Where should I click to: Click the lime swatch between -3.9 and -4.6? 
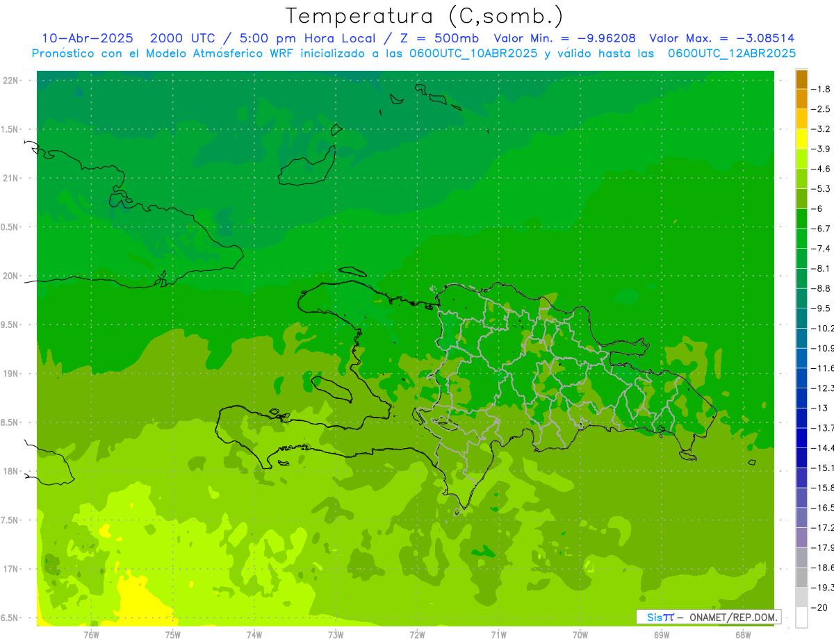(x=801, y=159)
